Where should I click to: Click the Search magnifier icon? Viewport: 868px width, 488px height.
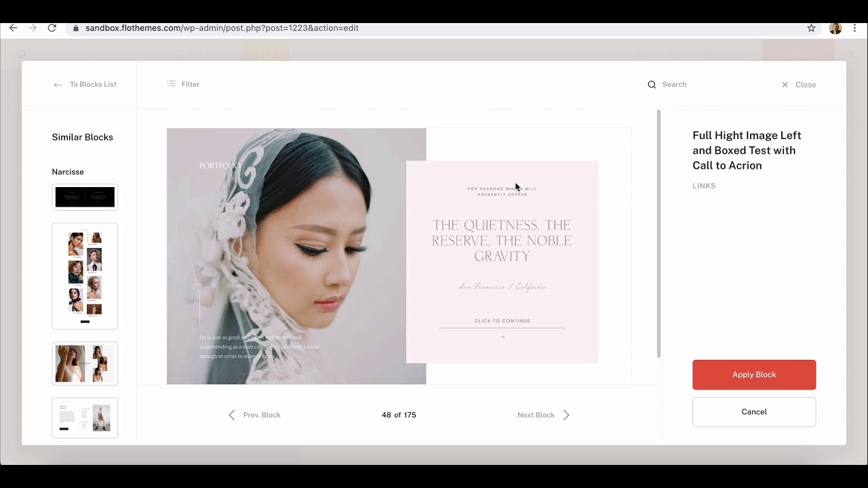652,85
